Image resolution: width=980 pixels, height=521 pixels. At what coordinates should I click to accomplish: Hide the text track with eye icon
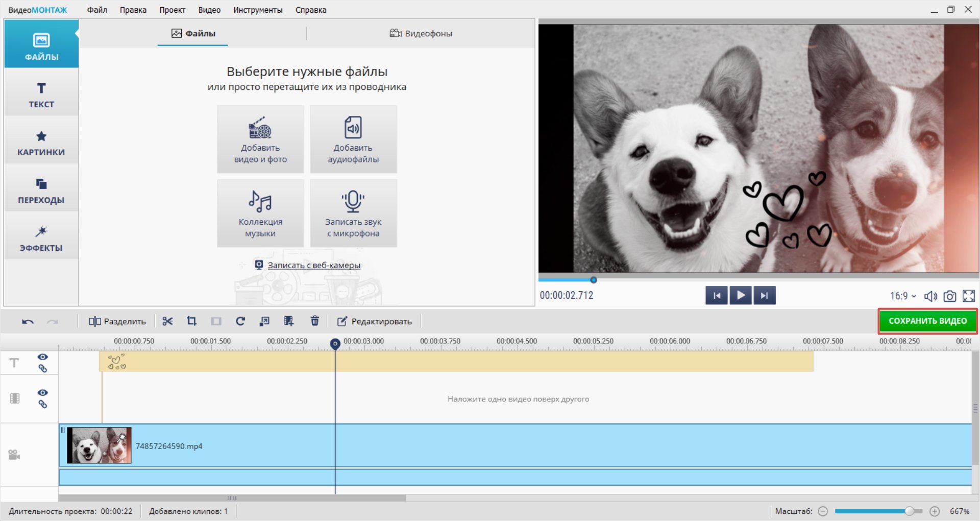pos(43,357)
